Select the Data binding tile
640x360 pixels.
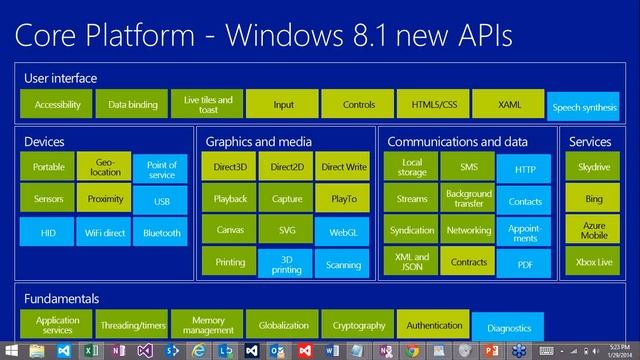132,104
